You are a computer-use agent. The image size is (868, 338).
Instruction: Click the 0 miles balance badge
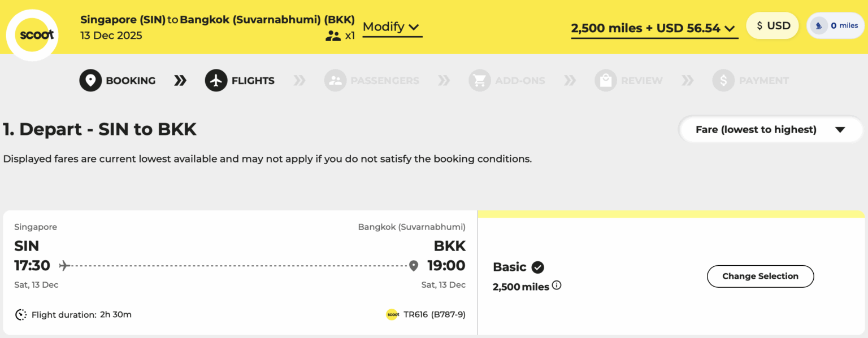[836, 25]
